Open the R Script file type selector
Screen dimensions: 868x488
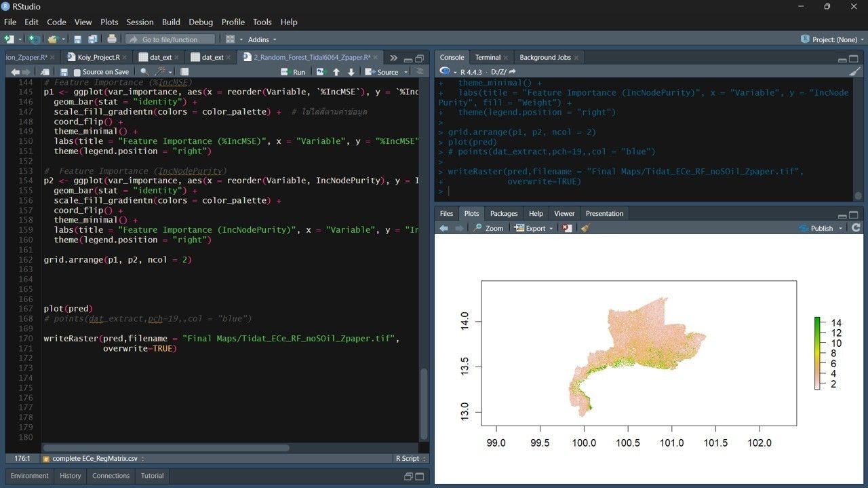[x=410, y=458]
